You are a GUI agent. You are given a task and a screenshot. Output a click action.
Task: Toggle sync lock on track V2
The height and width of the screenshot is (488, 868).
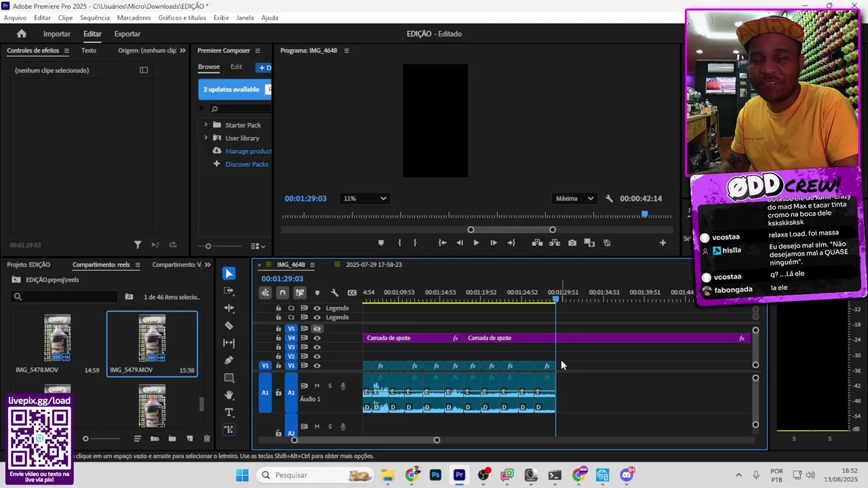pyautogui.click(x=304, y=357)
